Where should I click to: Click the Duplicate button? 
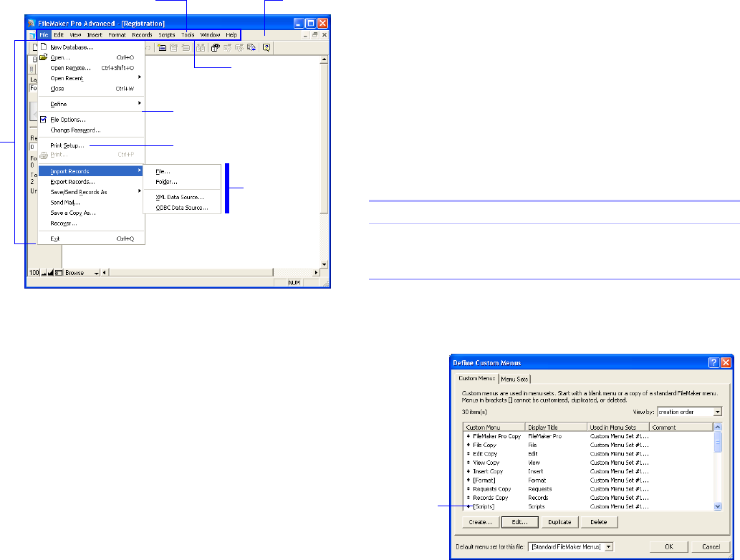[x=559, y=522]
